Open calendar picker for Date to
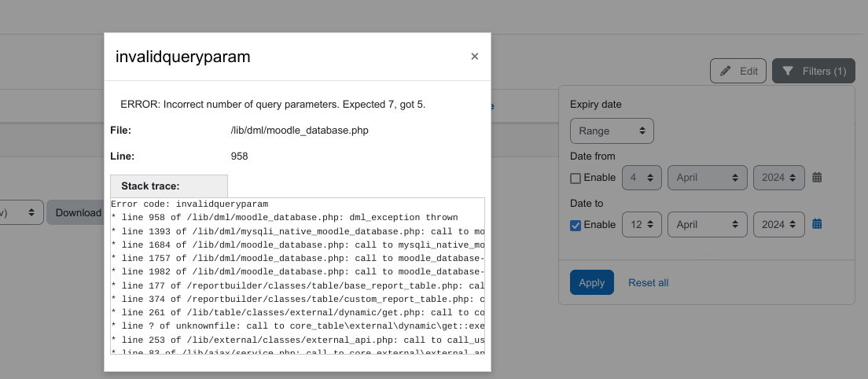Screen dimensions: 868x379 click(817, 224)
